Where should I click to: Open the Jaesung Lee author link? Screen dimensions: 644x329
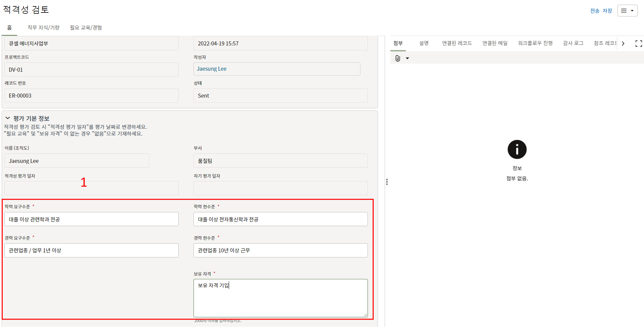pyautogui.click(x=212, y=69)
